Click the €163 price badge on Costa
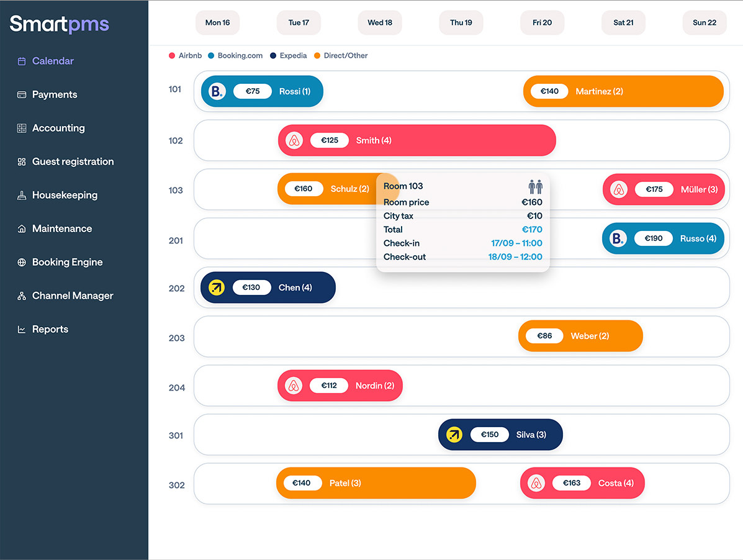The height and width of the screenshot is (560, 743). pos(572,483)
